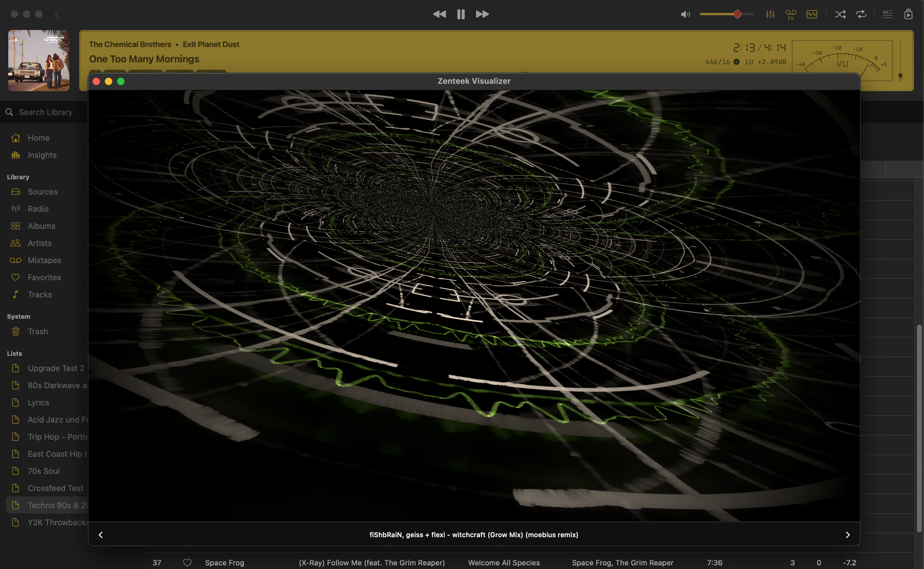Open the audio FX panel
Screen dimensions: 924x569
(x=790, y=14)
